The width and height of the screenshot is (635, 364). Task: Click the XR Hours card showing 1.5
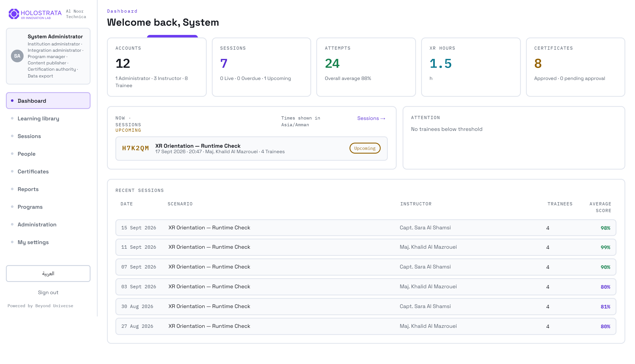[471, 67]
